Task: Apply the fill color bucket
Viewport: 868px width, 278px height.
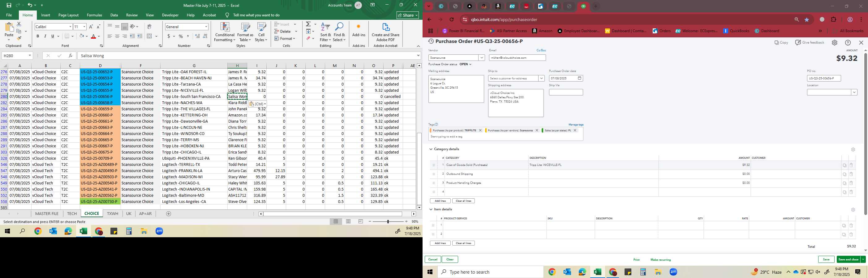Action: pos(82,36)
